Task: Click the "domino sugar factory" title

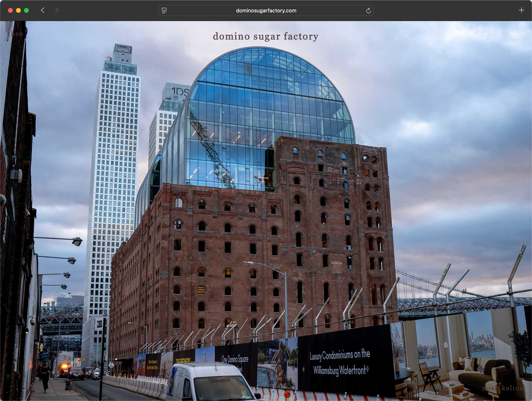Action: 266,36
